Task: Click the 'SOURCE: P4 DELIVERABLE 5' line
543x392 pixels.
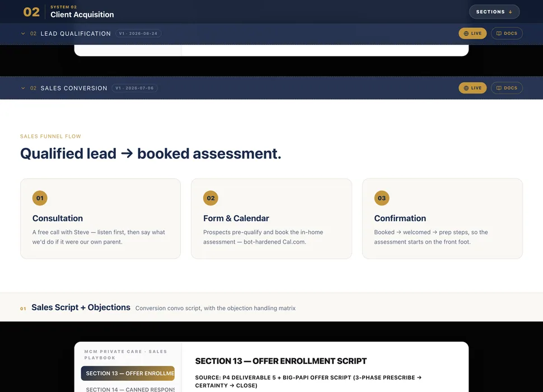Action: pos(308,381)
